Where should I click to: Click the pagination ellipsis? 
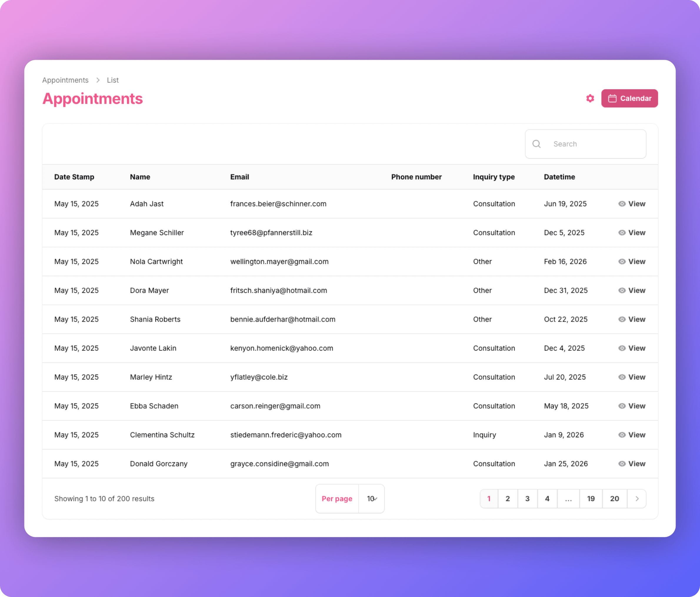click(x=568, y=499)
